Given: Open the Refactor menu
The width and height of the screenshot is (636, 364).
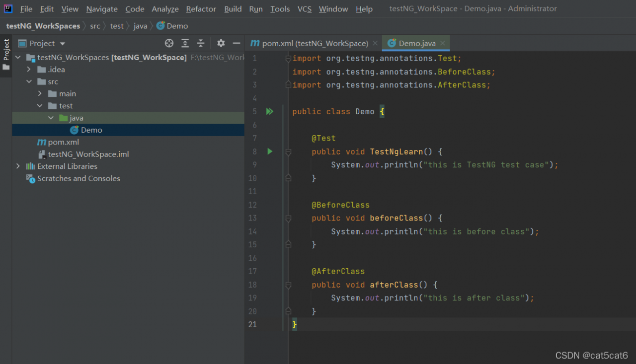Looking at the screenshot, I should pos(201,9).
